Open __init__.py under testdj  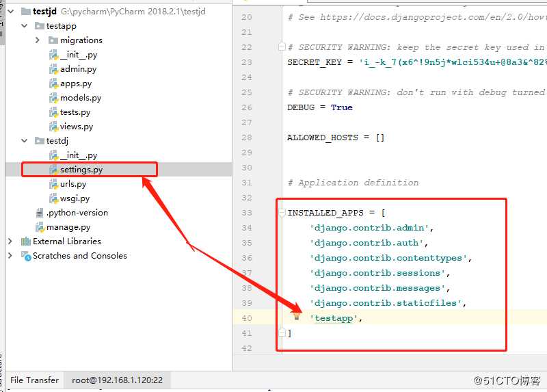(79, 155)
